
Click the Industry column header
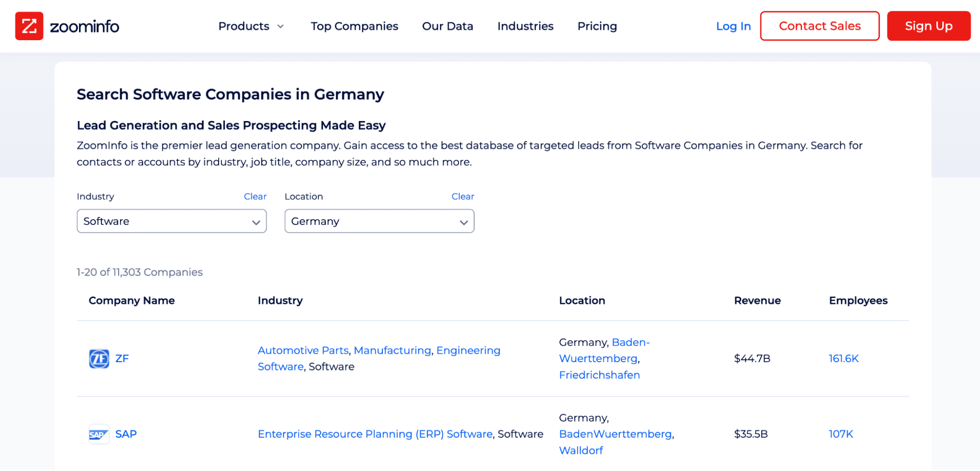(x=280, y=300)
